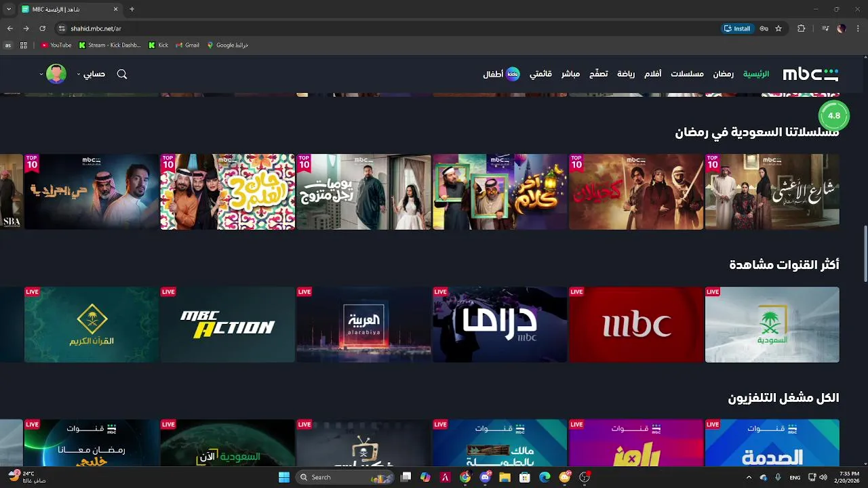
Task: Click the MBC Shahid logo
Action: click(x=810, y=74)
